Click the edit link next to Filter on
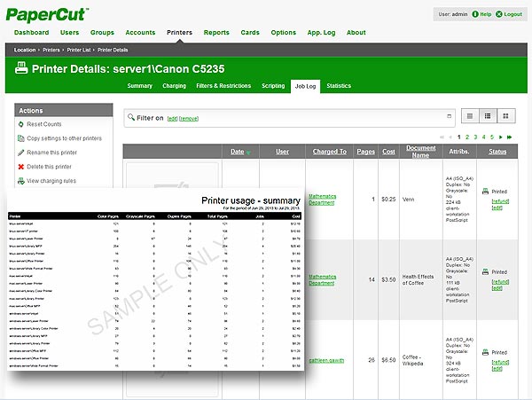This screenshot has width=532, height=400. 172,118
